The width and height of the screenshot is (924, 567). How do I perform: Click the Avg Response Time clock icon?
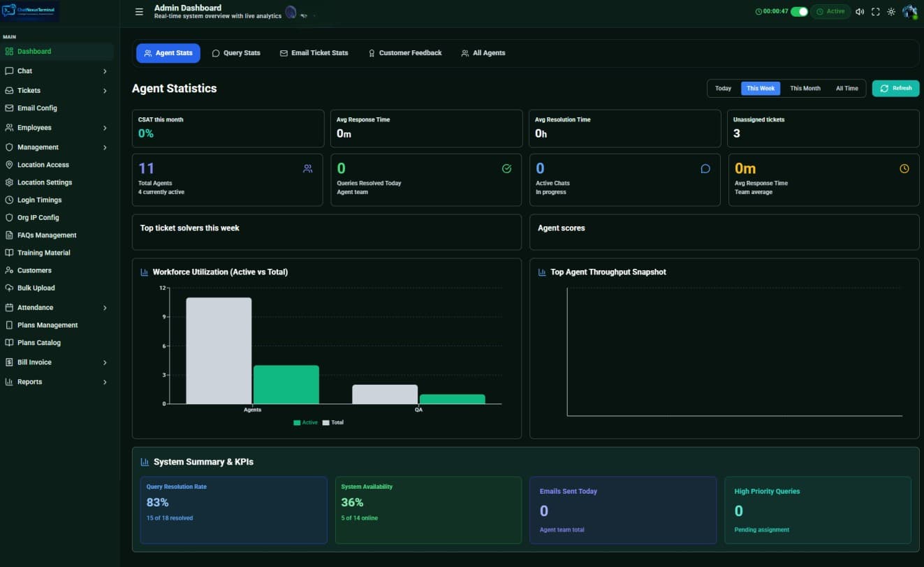[904, 168]
